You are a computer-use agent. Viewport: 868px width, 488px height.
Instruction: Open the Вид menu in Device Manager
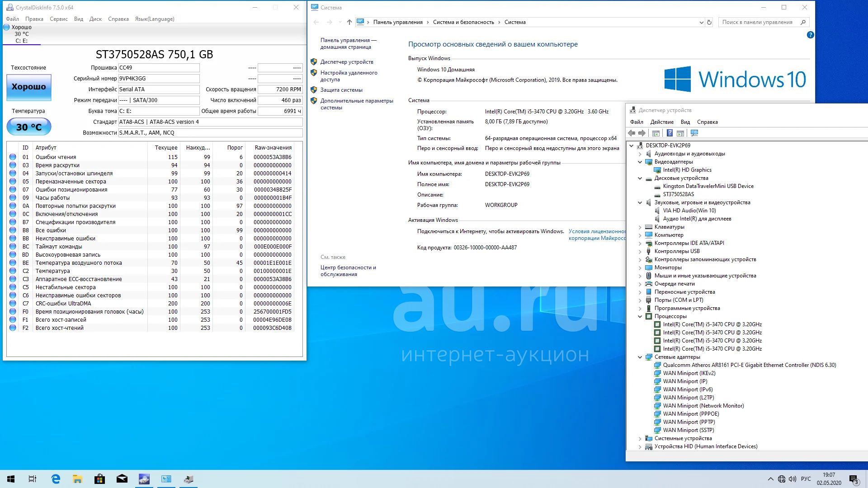point(685,122)
